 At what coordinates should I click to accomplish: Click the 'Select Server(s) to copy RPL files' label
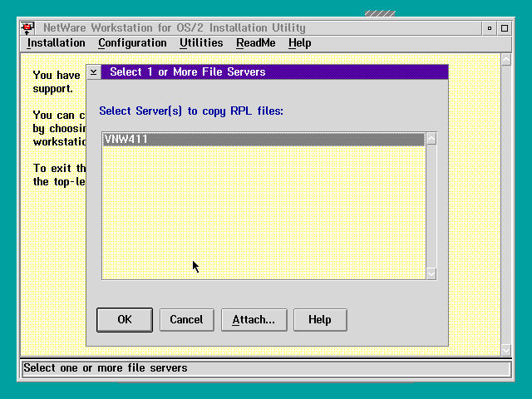click(191, 111)
